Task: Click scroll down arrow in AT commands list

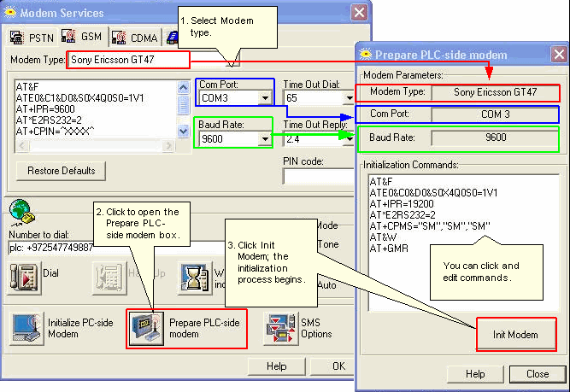Action: (x=183, y=132)
